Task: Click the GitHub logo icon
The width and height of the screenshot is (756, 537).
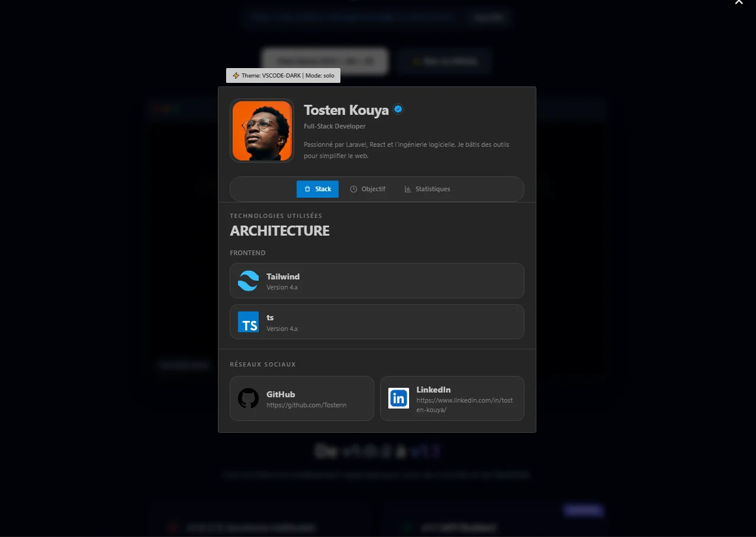Action: pos(248,398)
